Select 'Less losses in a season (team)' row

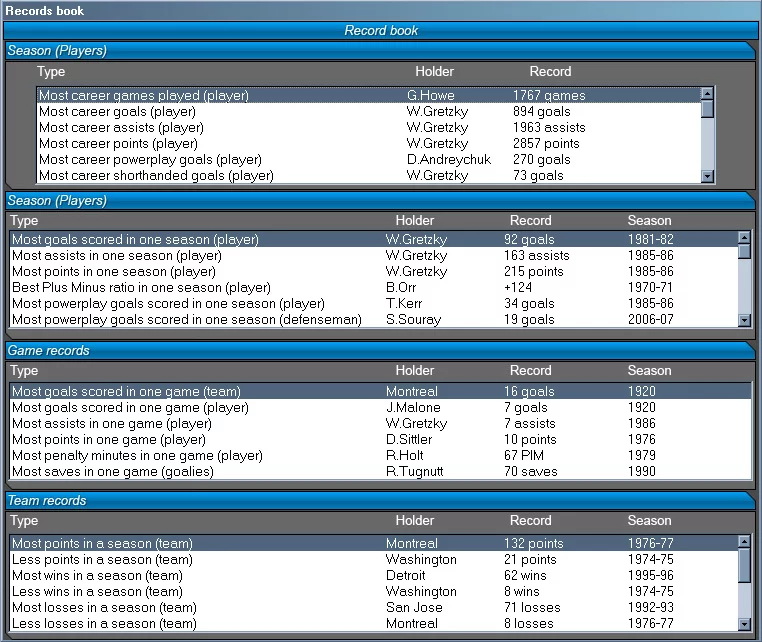[373, 624]
